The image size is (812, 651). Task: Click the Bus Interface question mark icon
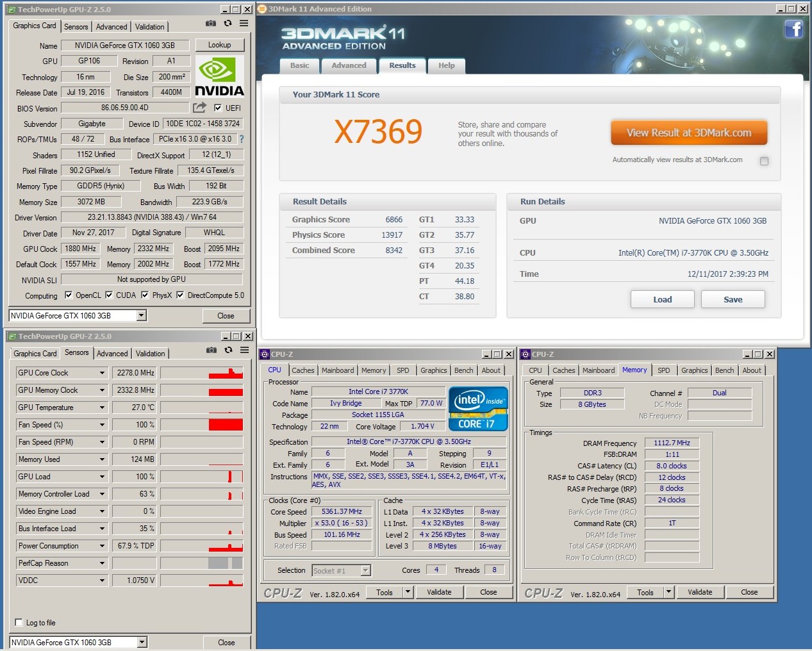[241, 139]
